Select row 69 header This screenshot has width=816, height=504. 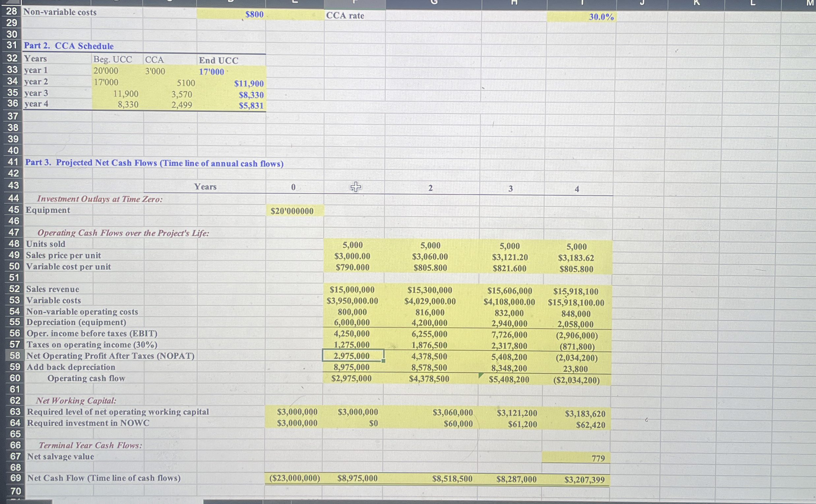pos(16,478)
